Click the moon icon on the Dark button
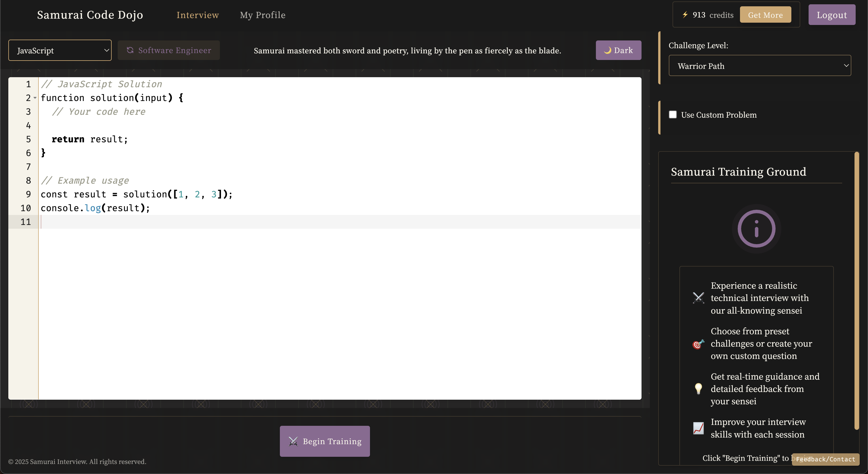The image size is (868, 474). (608, 50)
